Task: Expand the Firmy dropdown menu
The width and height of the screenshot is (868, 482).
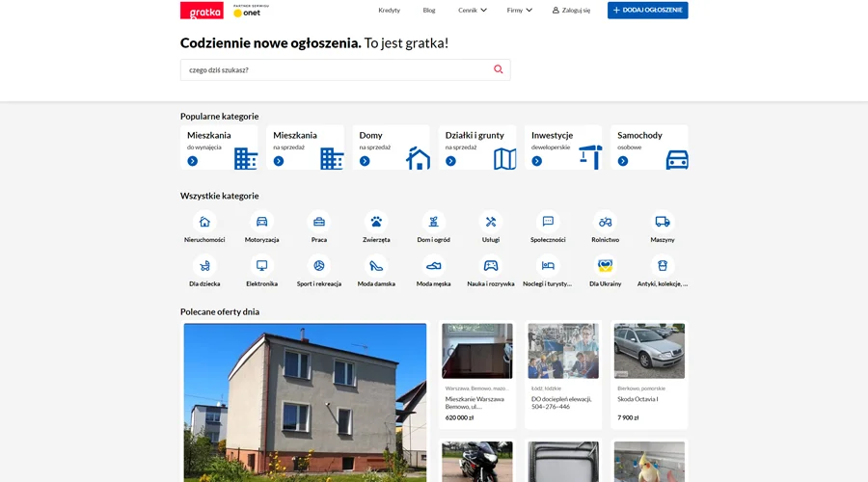Action: 519,10
